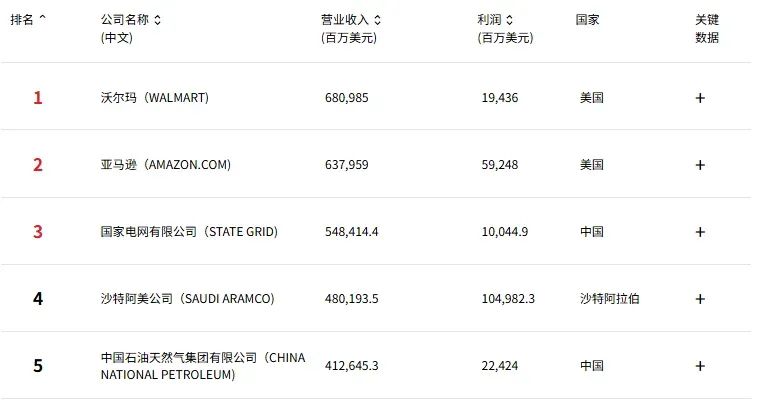Select Walmart revenue value 680,985

coord(347,98)
